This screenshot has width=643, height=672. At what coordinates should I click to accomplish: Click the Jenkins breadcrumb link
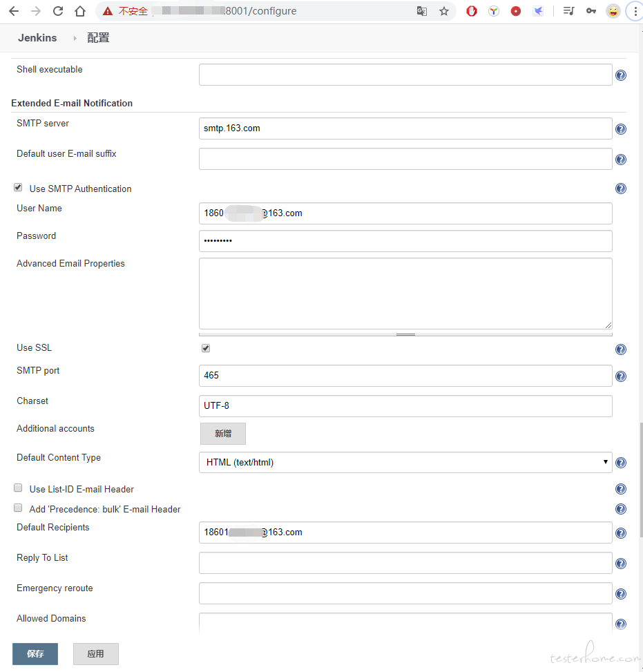37,38
